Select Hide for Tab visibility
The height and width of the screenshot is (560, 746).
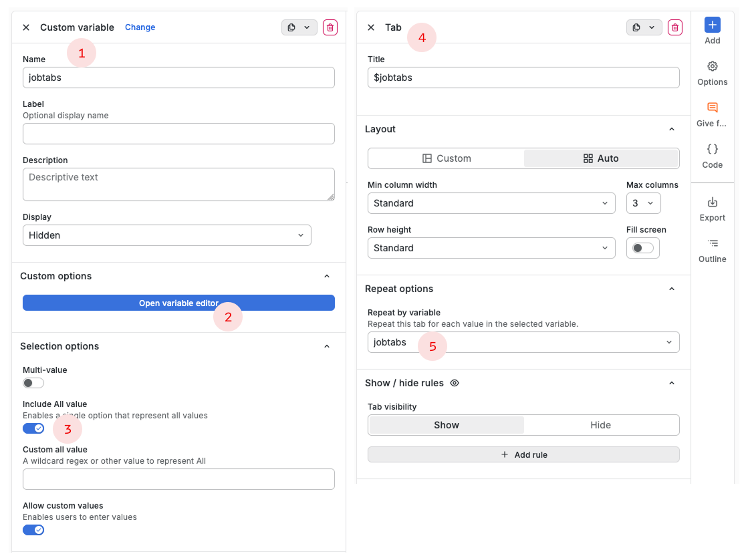[601, 425]
